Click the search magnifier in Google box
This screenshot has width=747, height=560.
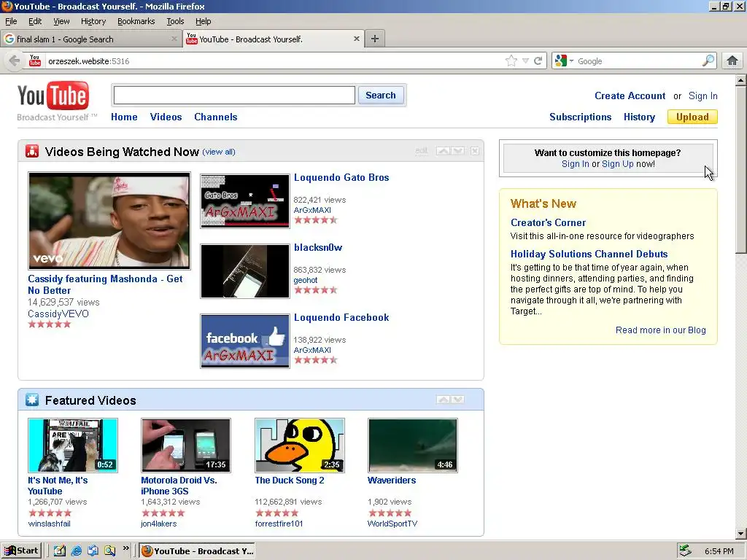[x=708, y=61]
